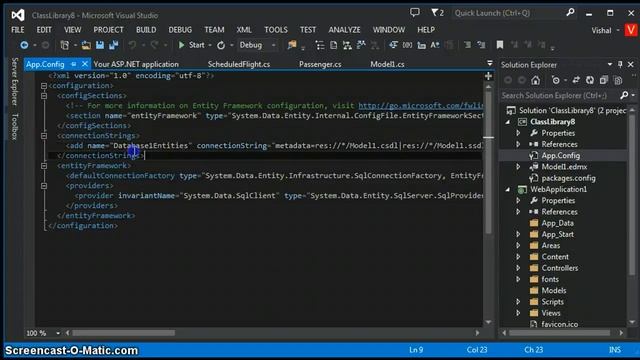Click the Solution Explorer Home icon
Screen dimensions: 640x360
click(535, 80)
